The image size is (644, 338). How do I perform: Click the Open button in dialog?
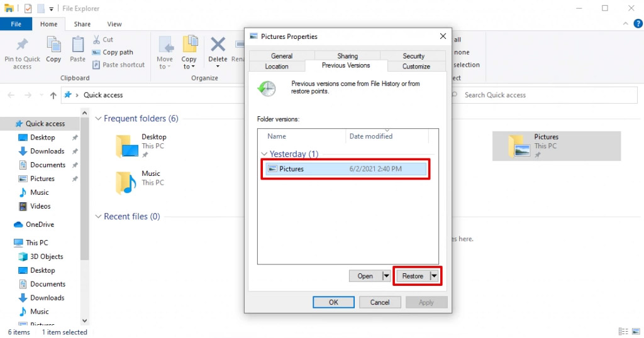coord(365,276)
